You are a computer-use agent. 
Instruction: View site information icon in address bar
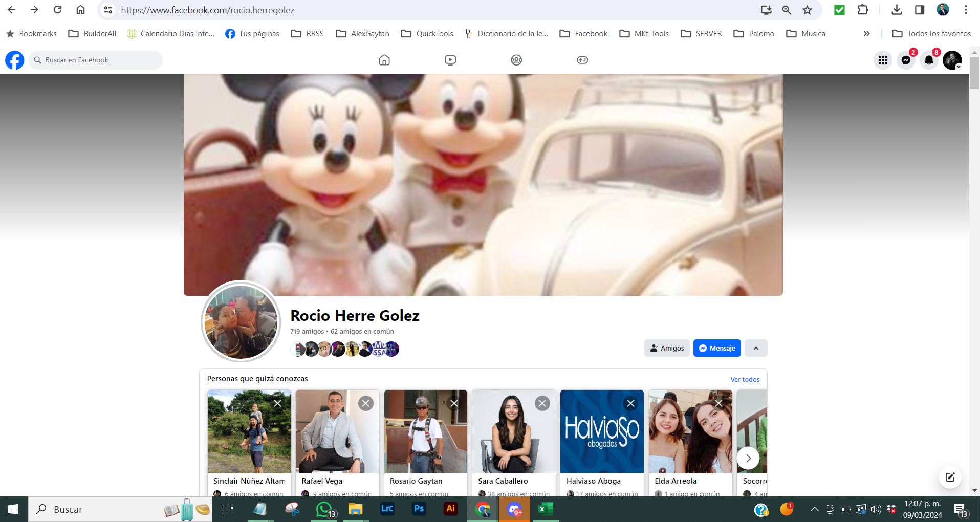(107, 10)
